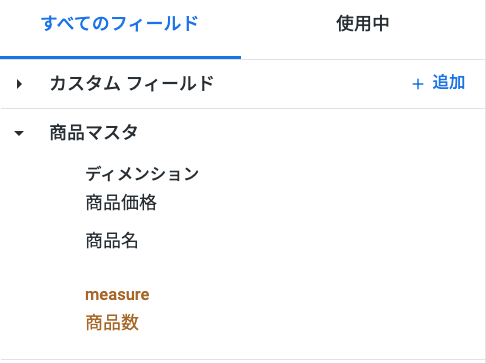
Task: Click the blue active-tab underline indicator
Action: click(x=120, y=58)
